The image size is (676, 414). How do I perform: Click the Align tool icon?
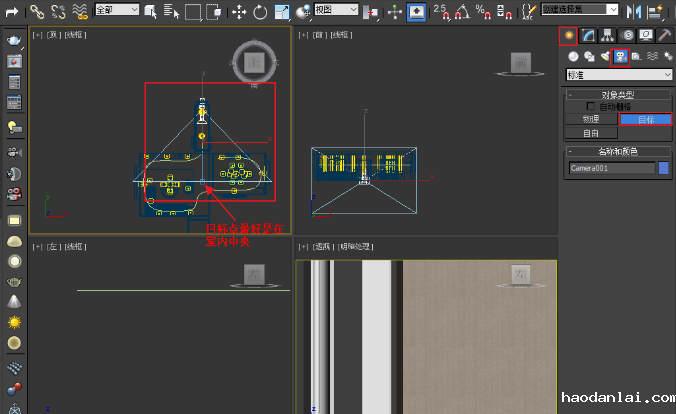pyautogui.click(x=655, y=12)
